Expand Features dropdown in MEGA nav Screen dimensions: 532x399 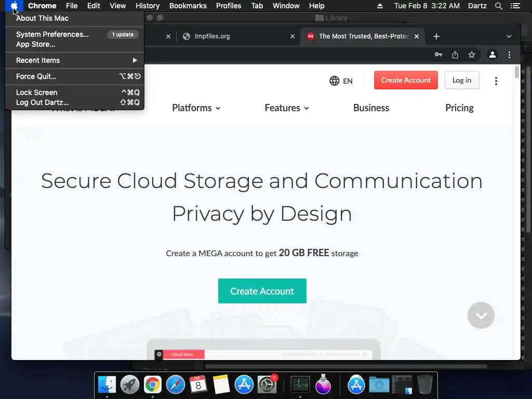pos(287,108)
